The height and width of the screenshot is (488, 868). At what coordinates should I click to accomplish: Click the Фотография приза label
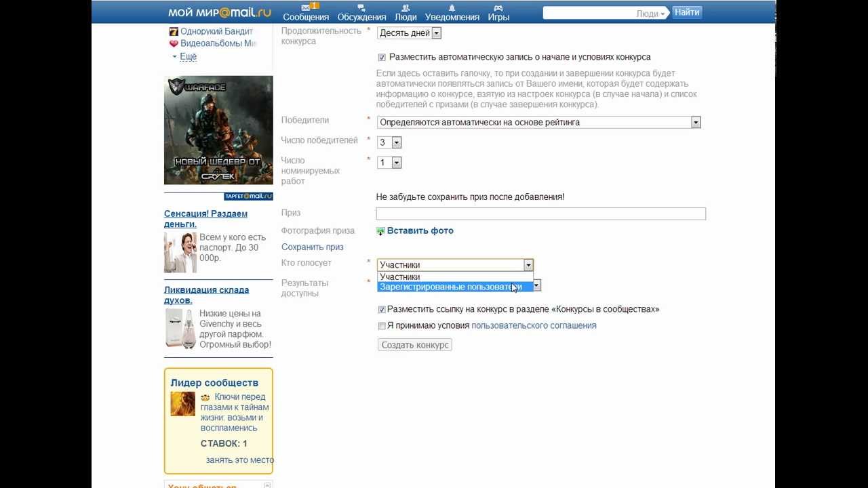pyautogui.click(x=318, y=231)
